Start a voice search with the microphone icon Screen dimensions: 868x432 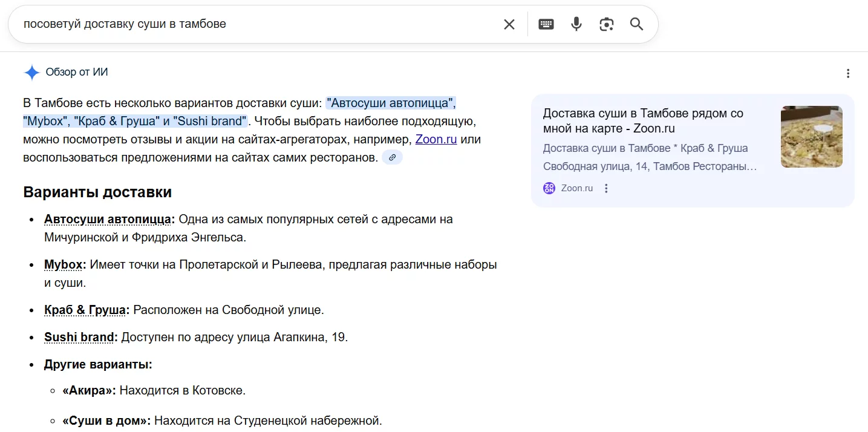pos(576,24)
